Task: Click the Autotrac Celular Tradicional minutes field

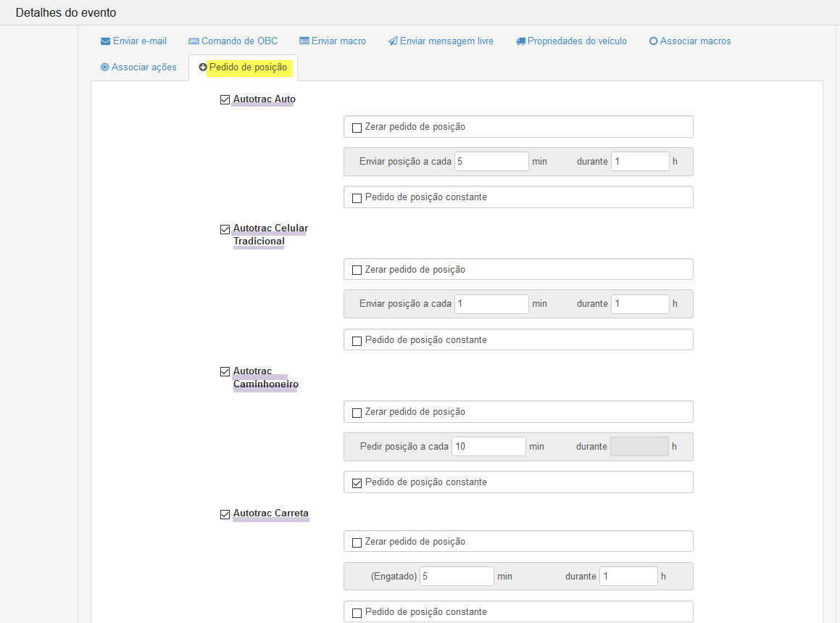Action: [492, 304]
